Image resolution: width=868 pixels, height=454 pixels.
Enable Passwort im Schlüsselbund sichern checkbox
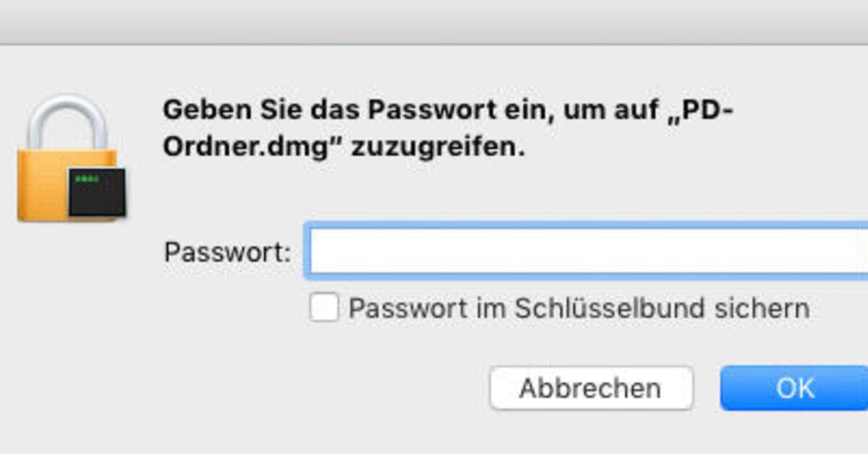[x=323, y=308]
